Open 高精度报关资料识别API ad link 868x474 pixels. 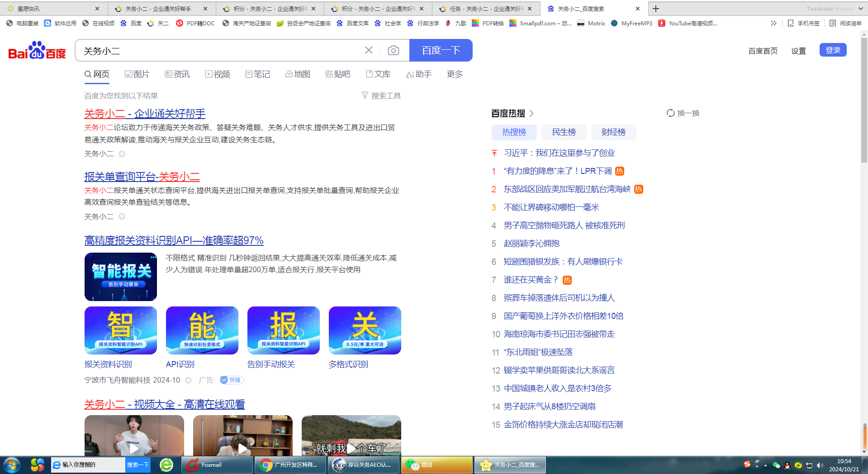click(x=174, y=240)
